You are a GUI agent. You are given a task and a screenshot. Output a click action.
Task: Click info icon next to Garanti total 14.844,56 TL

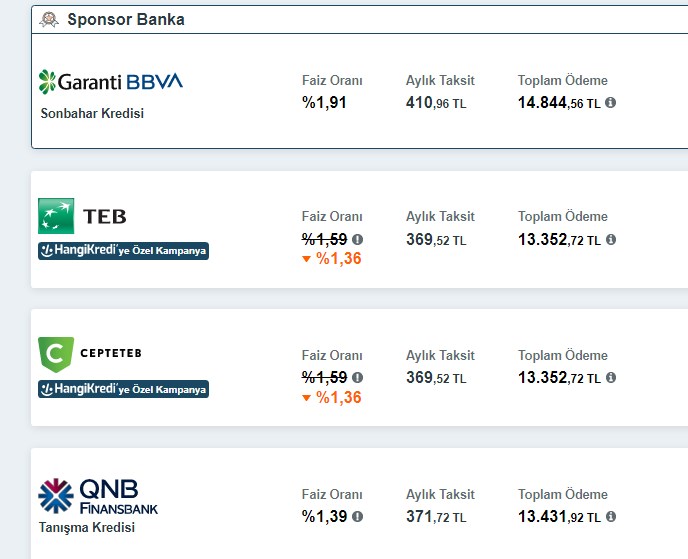(610, 103)
